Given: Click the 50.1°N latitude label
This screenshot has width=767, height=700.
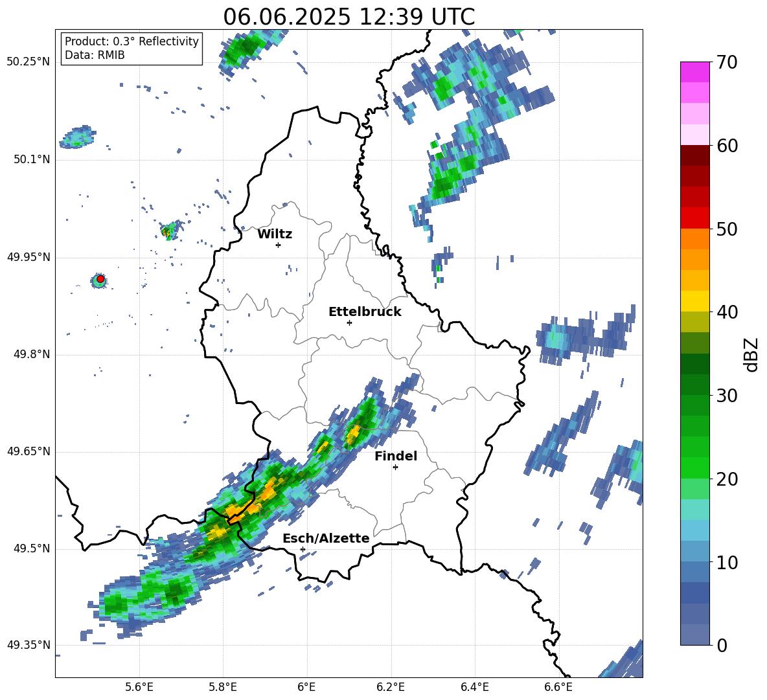Looking at the screenshot, I should 31,160.
